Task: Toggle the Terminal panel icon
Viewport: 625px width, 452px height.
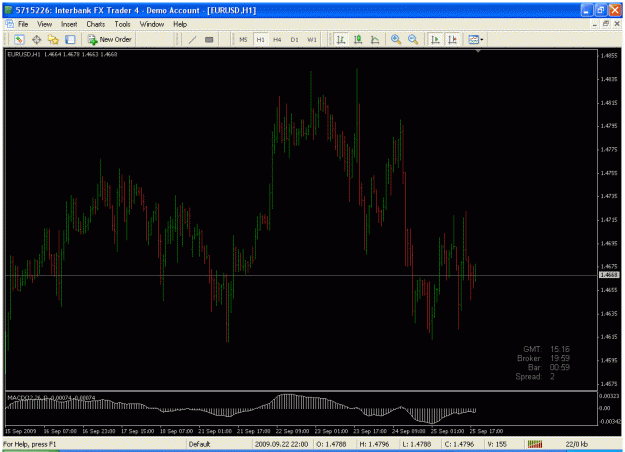Action: (x=70, y=39)
